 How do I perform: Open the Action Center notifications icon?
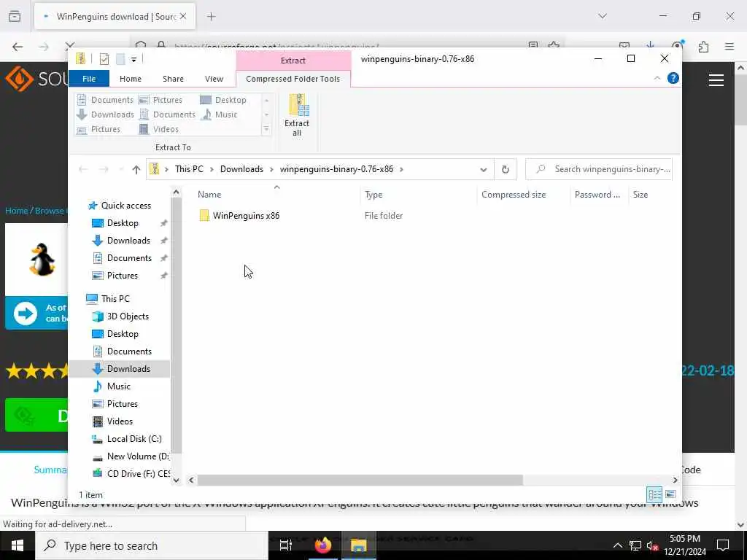723,545
